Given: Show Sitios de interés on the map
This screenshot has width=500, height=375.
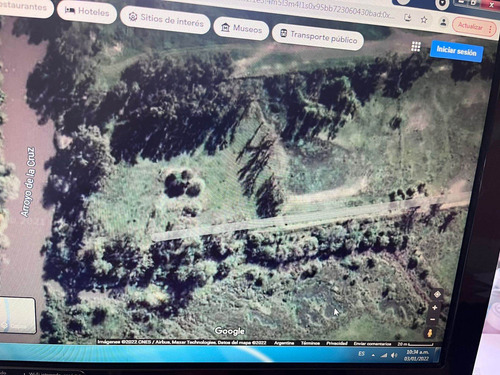Looking at the screenshot, I should pos(165,20).
